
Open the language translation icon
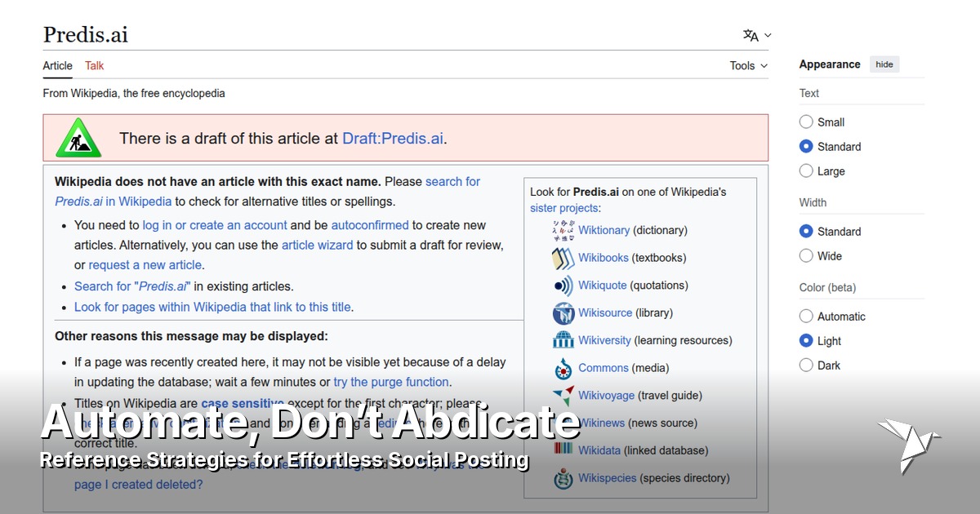(751, 35)
